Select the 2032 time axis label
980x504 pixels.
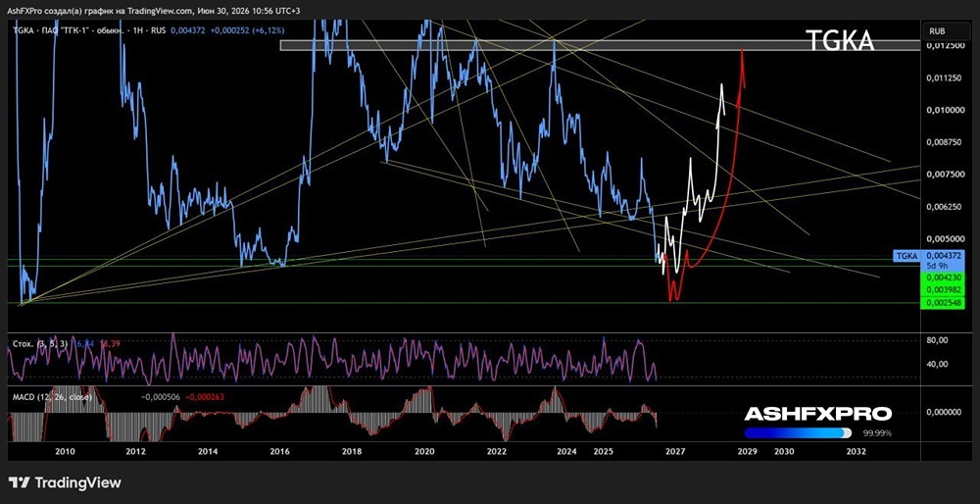[x=856, y=451]
